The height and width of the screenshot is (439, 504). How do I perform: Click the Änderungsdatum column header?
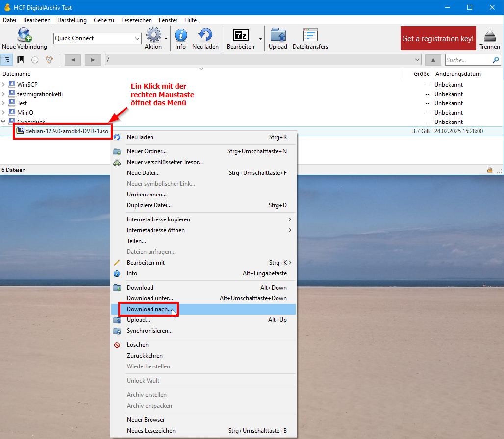click(x=457, y=74)
